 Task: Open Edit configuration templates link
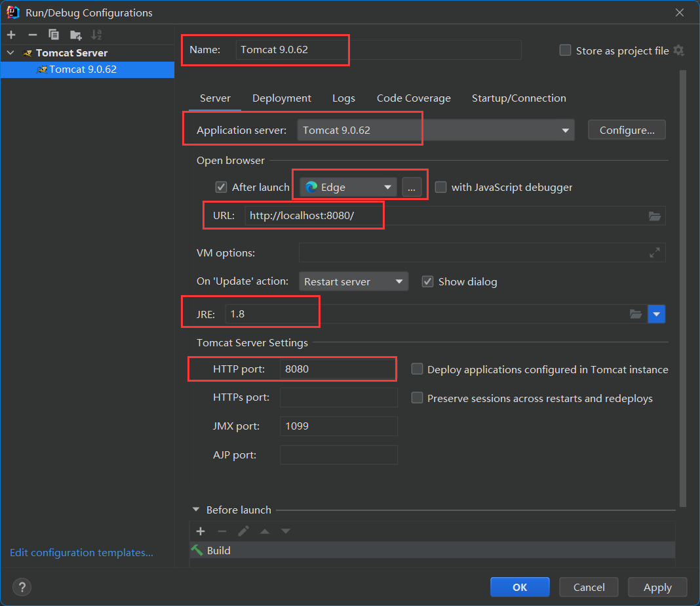point(82,553)
